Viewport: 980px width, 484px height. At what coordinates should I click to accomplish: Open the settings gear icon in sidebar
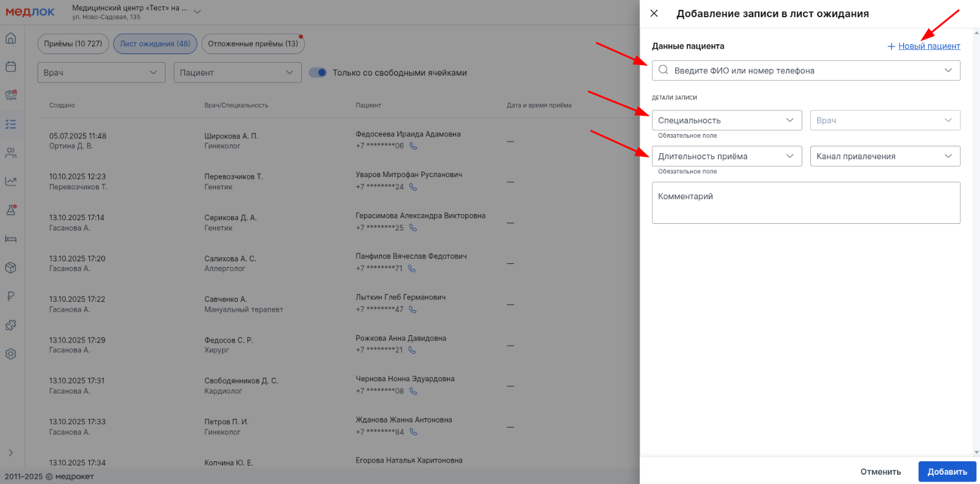tap(10, 354)
